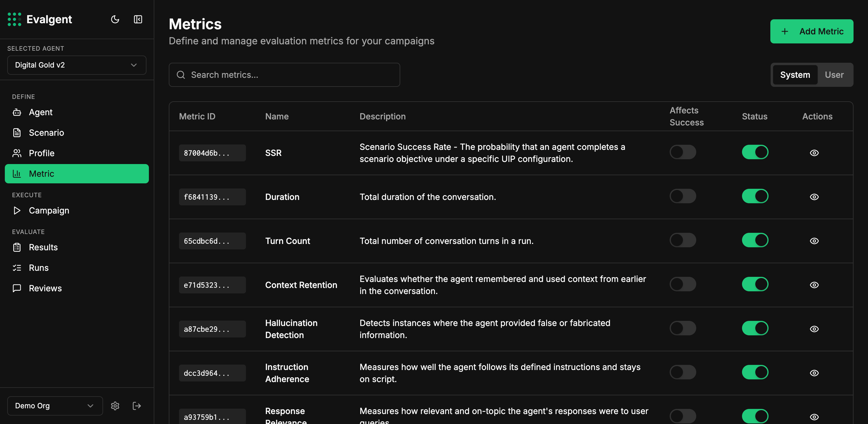Switch to the User metrics tab

coord(834,75)
